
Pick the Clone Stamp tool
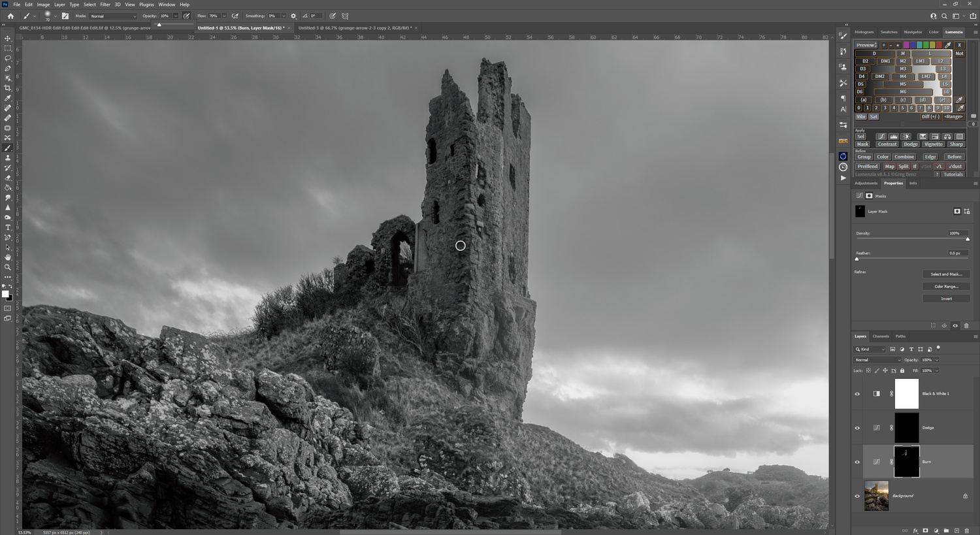[x=8, y=158]
